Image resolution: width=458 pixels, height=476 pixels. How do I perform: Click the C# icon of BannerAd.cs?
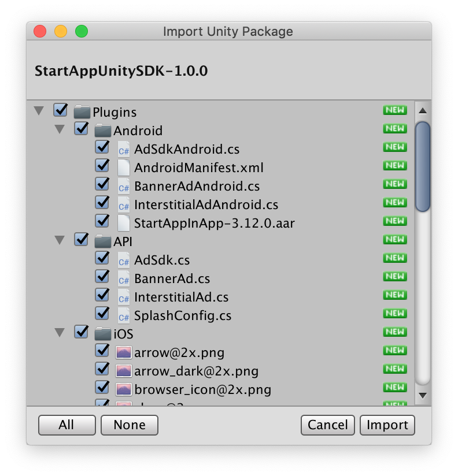click(124, 278)
